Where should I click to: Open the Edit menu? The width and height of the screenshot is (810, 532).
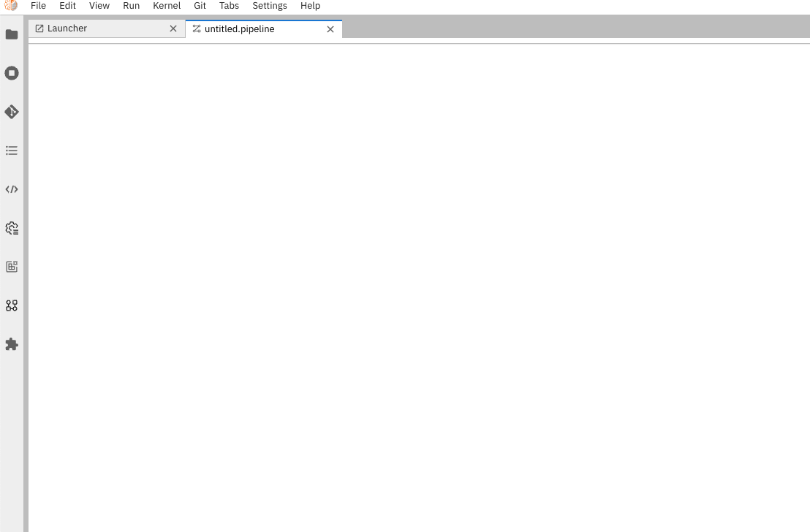[68, 6]
